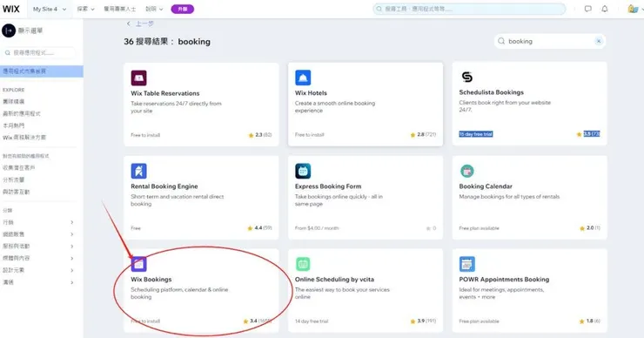This screenshot has width=644, height=338.
Task: Open the 說明 help dropdown in top bar
Action: pyautogui.click(x=154, y=9)
